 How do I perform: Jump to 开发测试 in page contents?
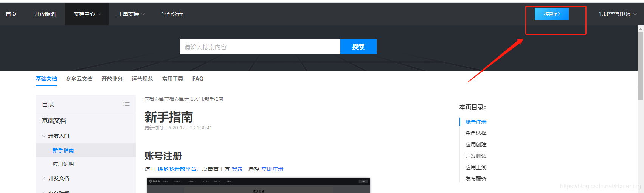[476, 156]
